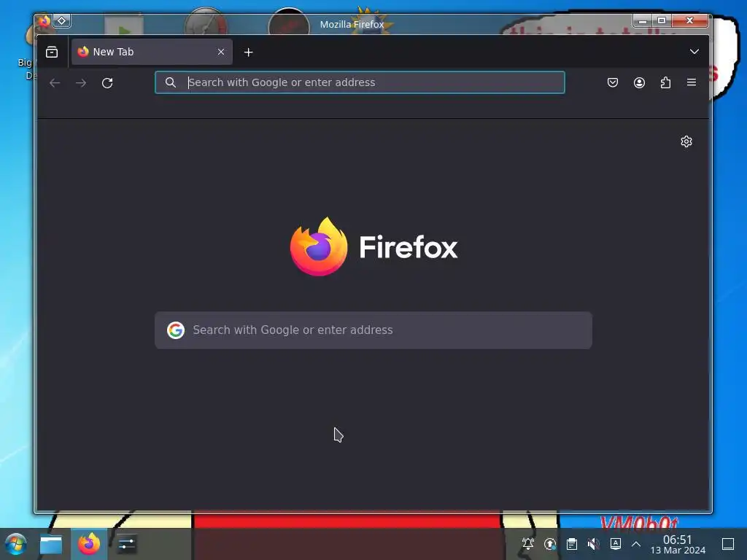This screenshot has width=747, height=560.
Task: Select Firefox taskbar entry
Action: point(89,544)
